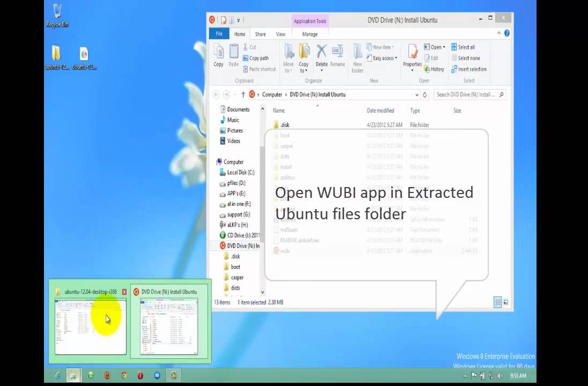Switch to Details view layout
The width and height of the screenshot is (588, 386).
point(498,302)
